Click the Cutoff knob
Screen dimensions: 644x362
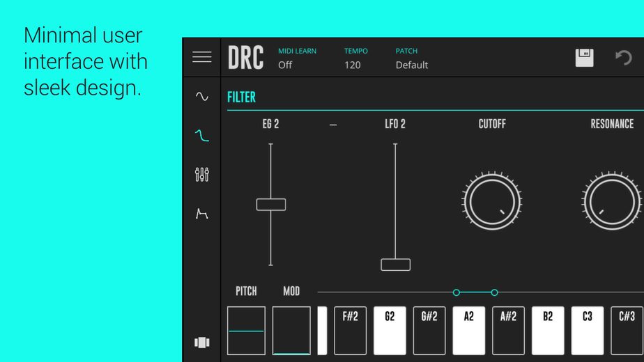click(491, 201)
